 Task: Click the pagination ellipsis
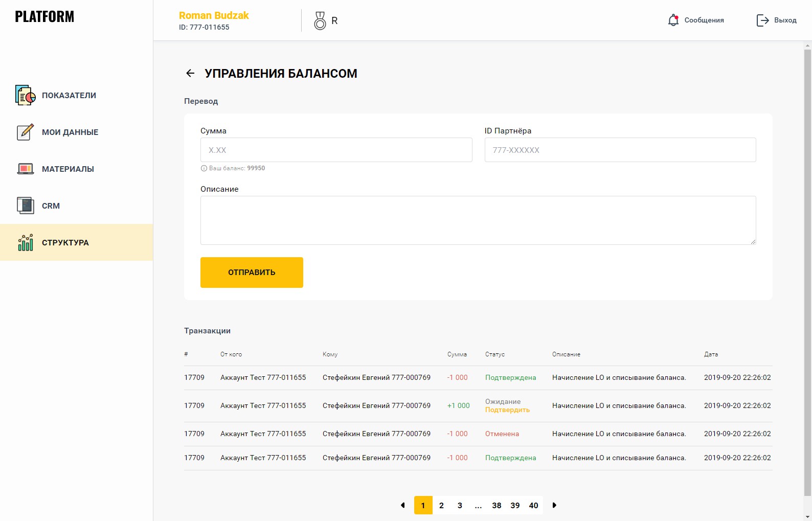click(x=478, y=505)
